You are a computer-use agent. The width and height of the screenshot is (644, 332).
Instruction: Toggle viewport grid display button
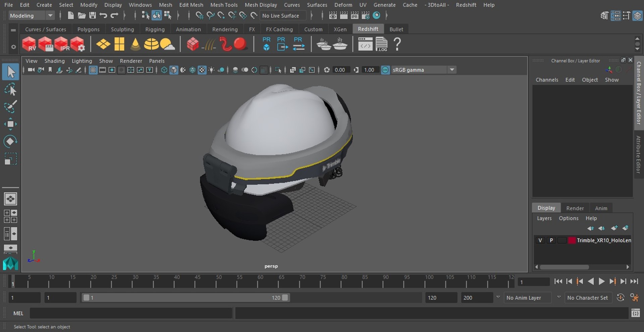[93, 70]
